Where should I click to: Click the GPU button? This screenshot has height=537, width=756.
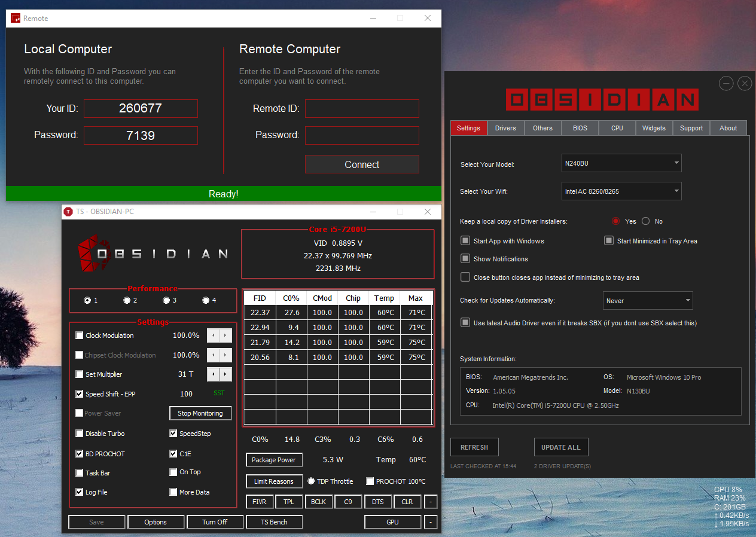click(392, 522)
